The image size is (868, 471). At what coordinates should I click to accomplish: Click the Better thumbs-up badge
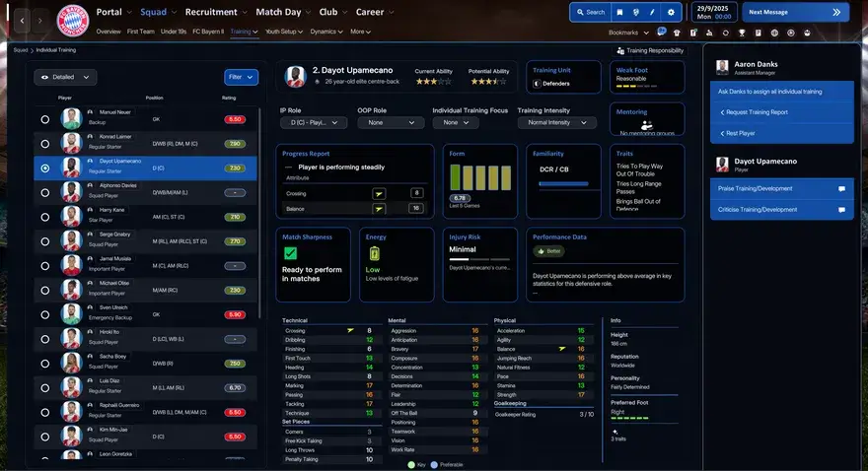point(548,251)
